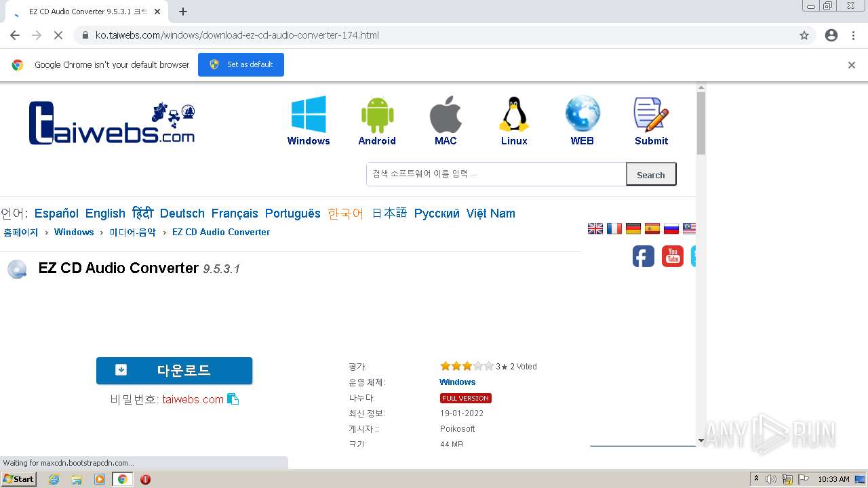
Task: Select the Malaysian flag icon
Action: tap(689, 228)
